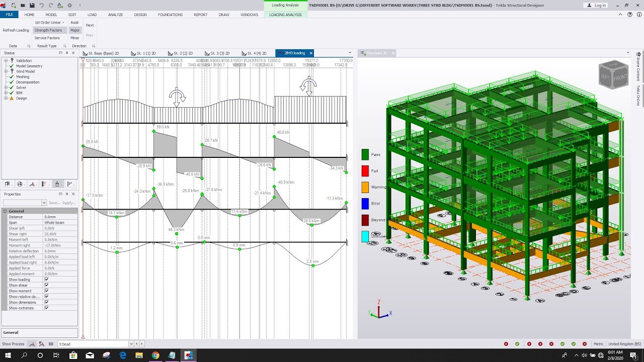
Task: Open Google Chrome from the taskbar
Action: 155,355
